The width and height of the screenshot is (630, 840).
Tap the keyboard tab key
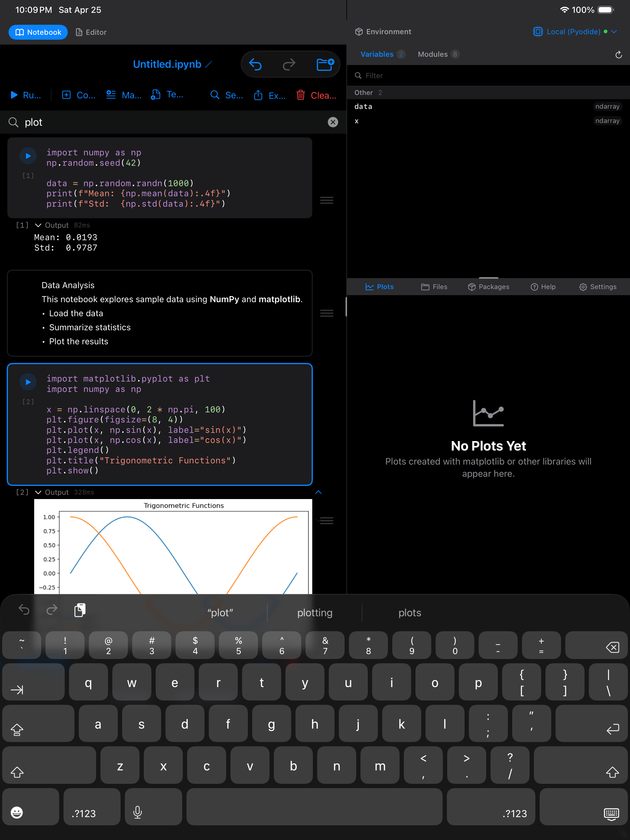coord(33,682)
